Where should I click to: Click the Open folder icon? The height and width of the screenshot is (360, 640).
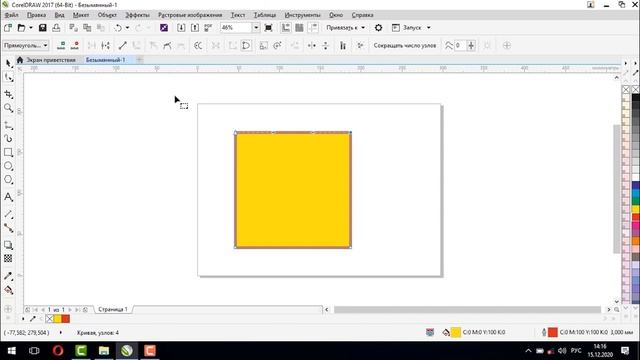tap(21, 28)
